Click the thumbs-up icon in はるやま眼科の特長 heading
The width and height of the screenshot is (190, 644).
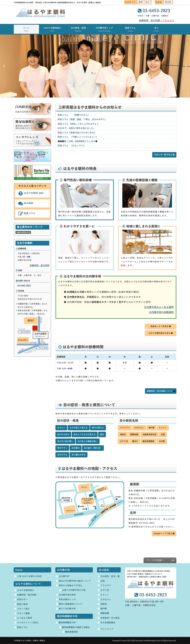tap(60, 169)
